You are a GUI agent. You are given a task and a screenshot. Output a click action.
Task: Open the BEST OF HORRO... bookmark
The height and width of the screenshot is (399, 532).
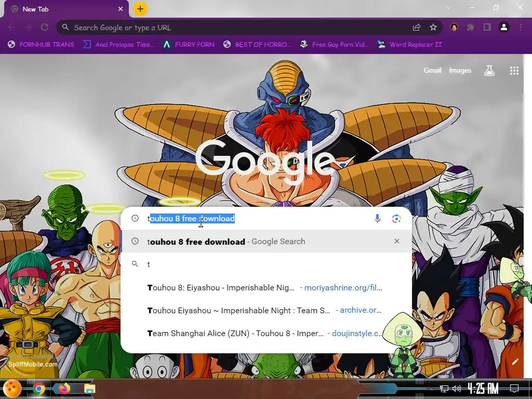257,45
